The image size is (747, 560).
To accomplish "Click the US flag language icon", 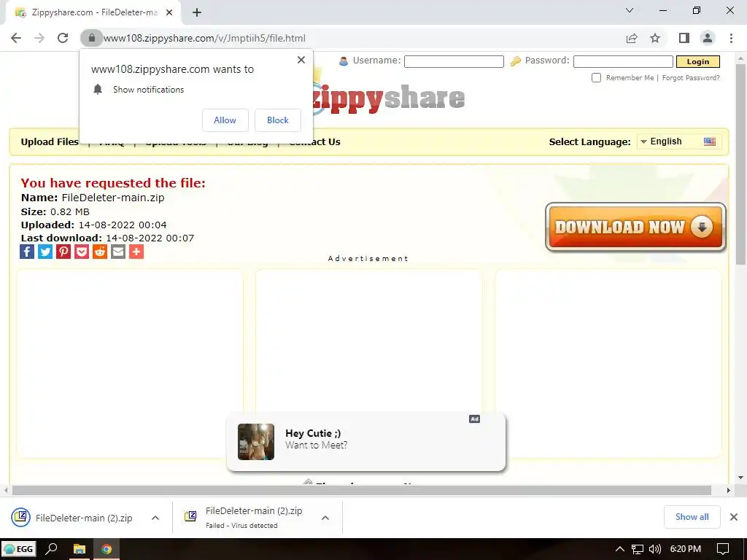I will (x=709, y=141).
